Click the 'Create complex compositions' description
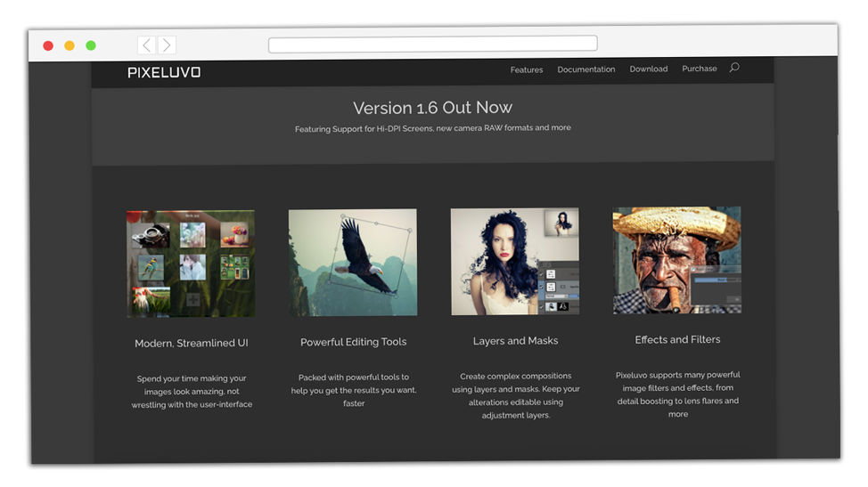Screen dimensions: 868x487 coord(515,396)
